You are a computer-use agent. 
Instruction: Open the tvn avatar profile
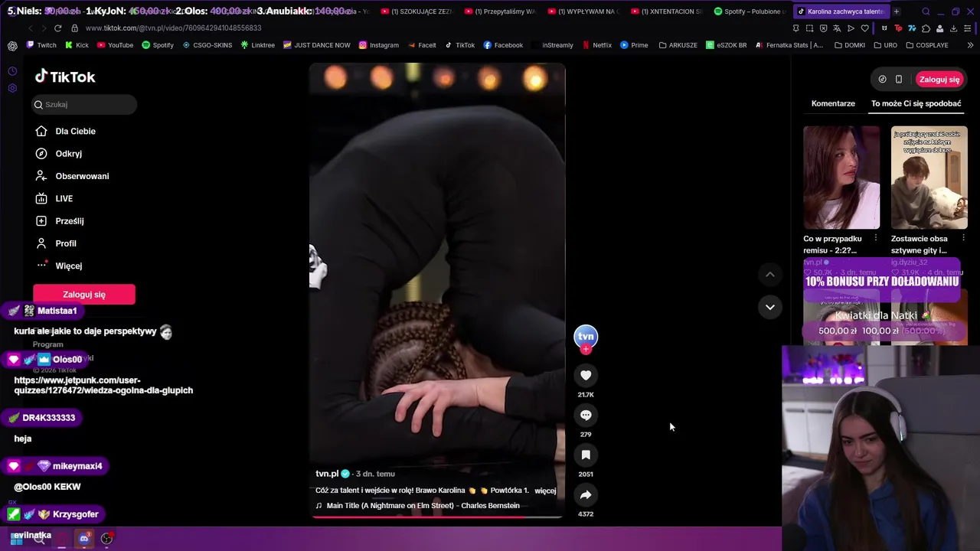(x=586, y=336)
